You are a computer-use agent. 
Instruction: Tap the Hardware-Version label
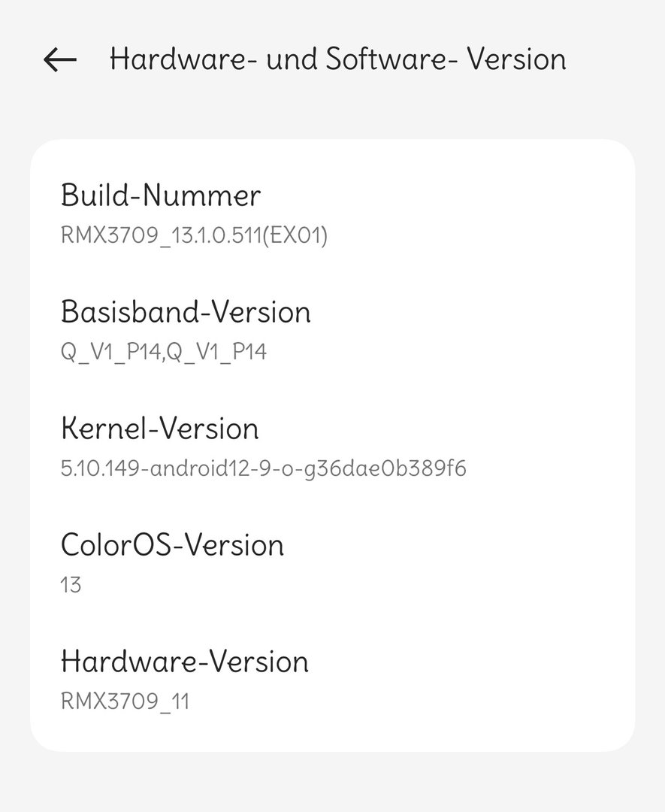coord(184,662)
